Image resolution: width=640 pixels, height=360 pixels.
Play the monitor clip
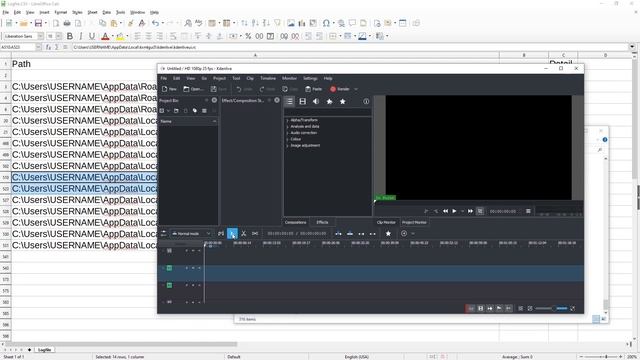[x=454, y=211]
